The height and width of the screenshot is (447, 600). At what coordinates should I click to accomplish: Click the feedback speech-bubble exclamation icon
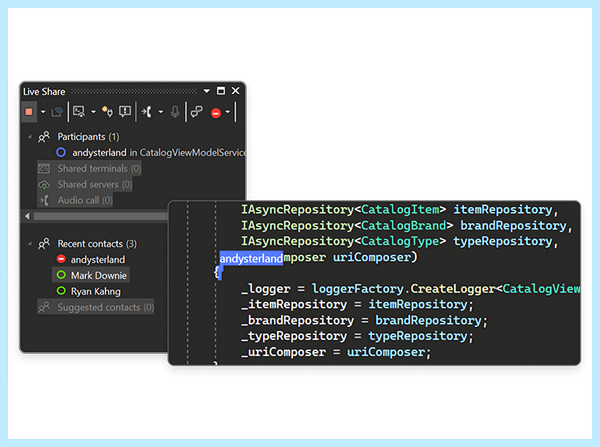[x=125, y=112]
